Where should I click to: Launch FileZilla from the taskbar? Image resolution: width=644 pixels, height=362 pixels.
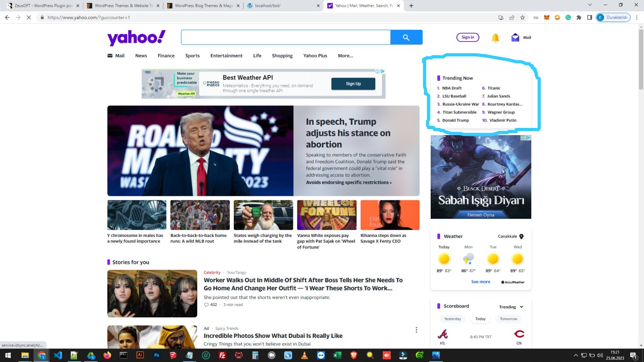point(222,355)
